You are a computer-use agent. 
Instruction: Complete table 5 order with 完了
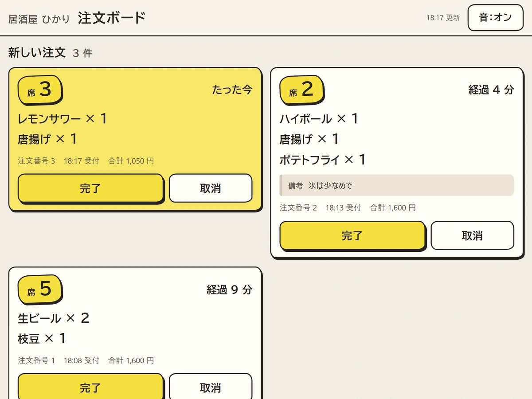pyautogui.click(x=91, y=387)
